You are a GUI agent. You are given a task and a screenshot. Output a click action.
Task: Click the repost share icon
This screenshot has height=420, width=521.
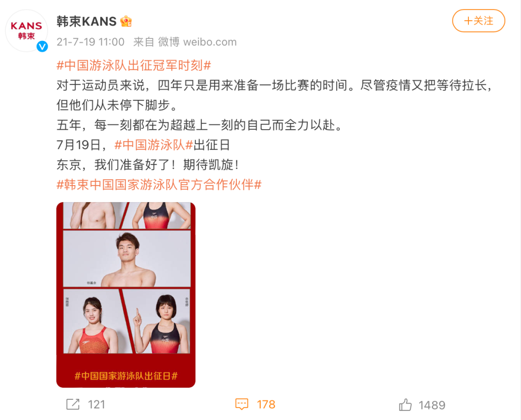(x=73, y=405)
